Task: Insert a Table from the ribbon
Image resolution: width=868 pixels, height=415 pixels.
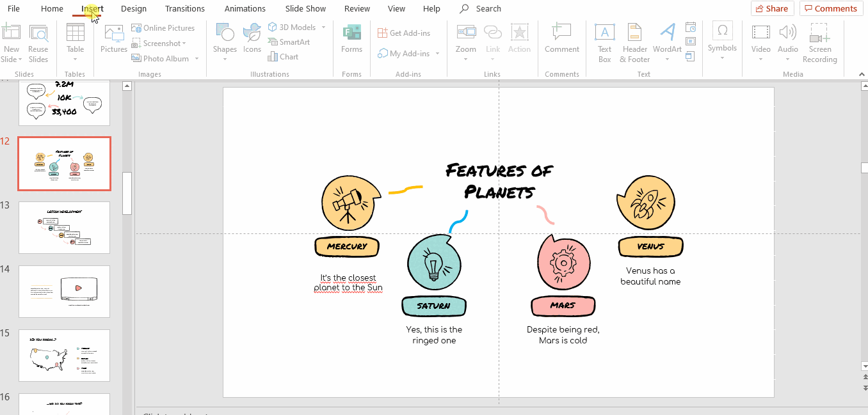Action: click(75, 38)
